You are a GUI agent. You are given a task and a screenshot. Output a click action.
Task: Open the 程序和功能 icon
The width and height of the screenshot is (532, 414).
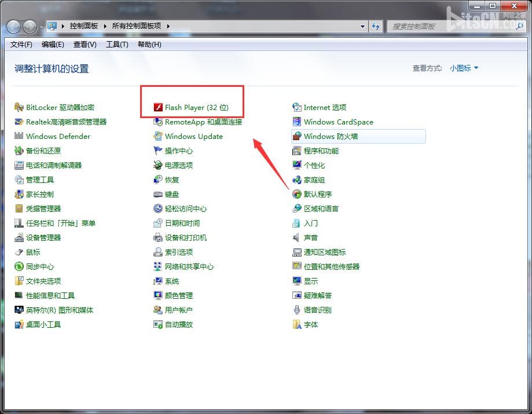coord(297,151)
